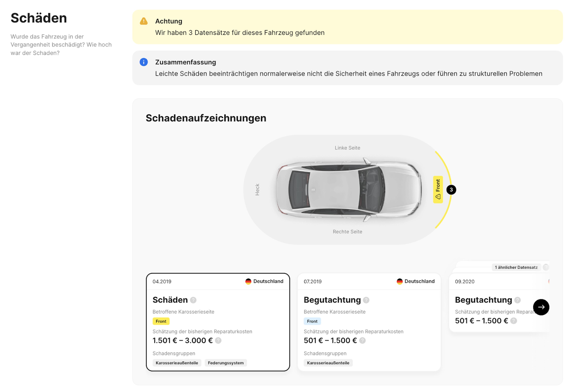Click the blue info icon beside Zusammenfassung
Viewport: 574px width, 392px height.
(x=143, y=62)
